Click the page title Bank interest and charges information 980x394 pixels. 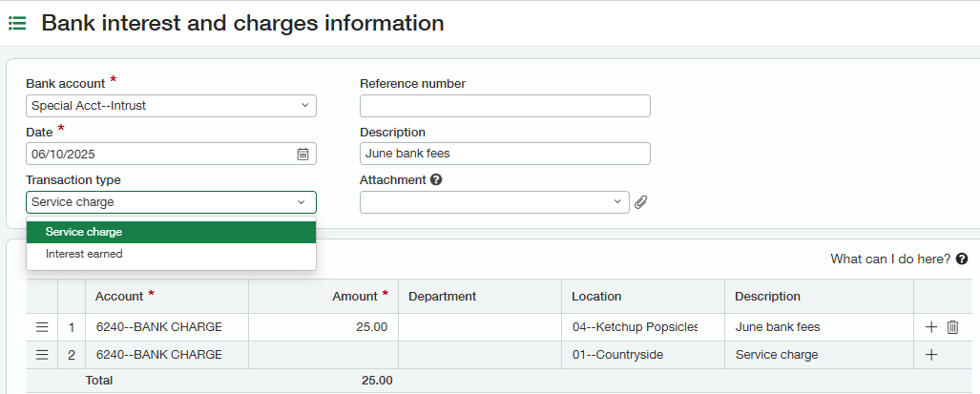pos(242,23)
